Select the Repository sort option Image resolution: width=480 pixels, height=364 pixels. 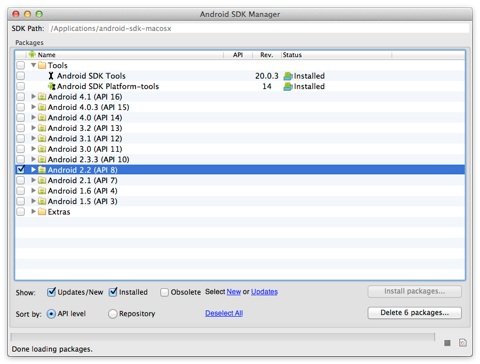click(x=113, y=314)
